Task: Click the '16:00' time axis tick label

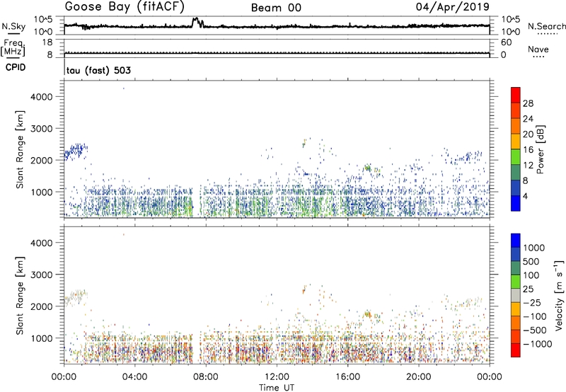Action: pyautogui.click(x=347, y=377)
